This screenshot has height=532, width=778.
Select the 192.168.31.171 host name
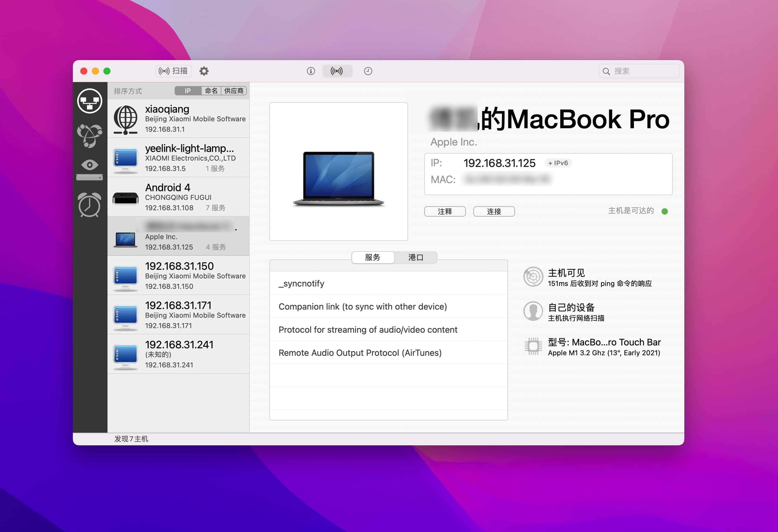click(178, 305)
